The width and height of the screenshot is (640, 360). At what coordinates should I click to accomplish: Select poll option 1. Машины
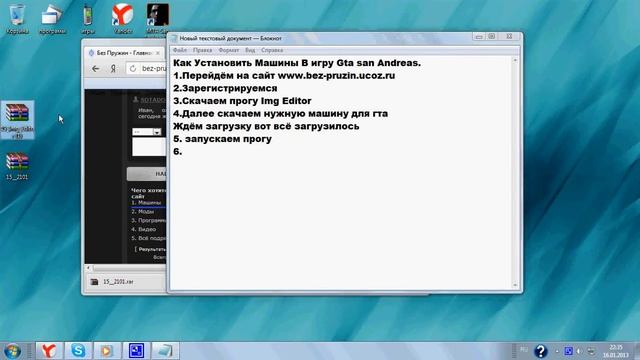(146, 202)
